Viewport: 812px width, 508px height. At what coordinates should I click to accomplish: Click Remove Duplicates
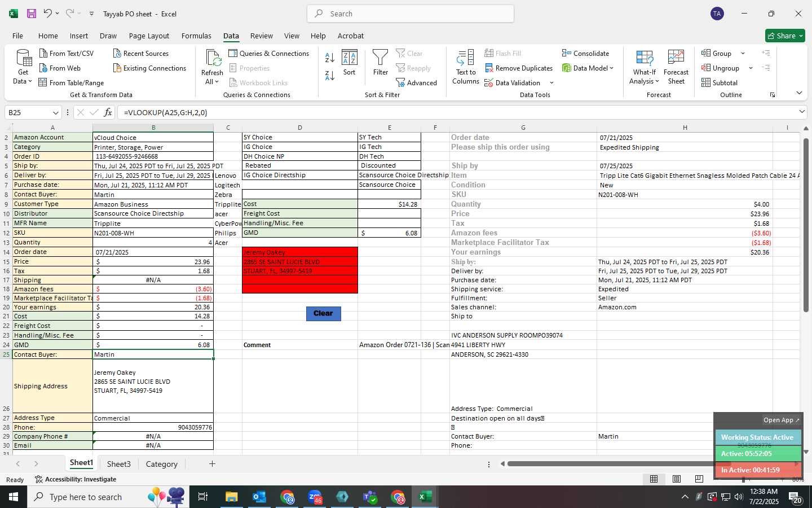coord(519,68)
